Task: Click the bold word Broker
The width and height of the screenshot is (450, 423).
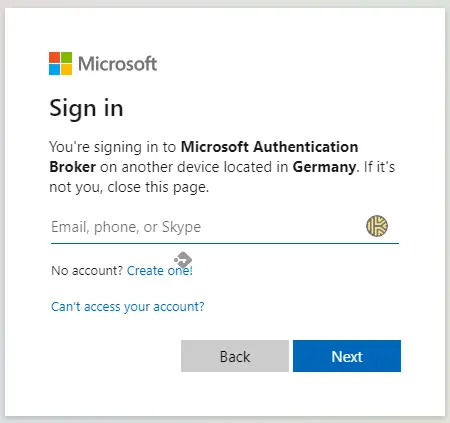Action: click(x=73, y=167)
